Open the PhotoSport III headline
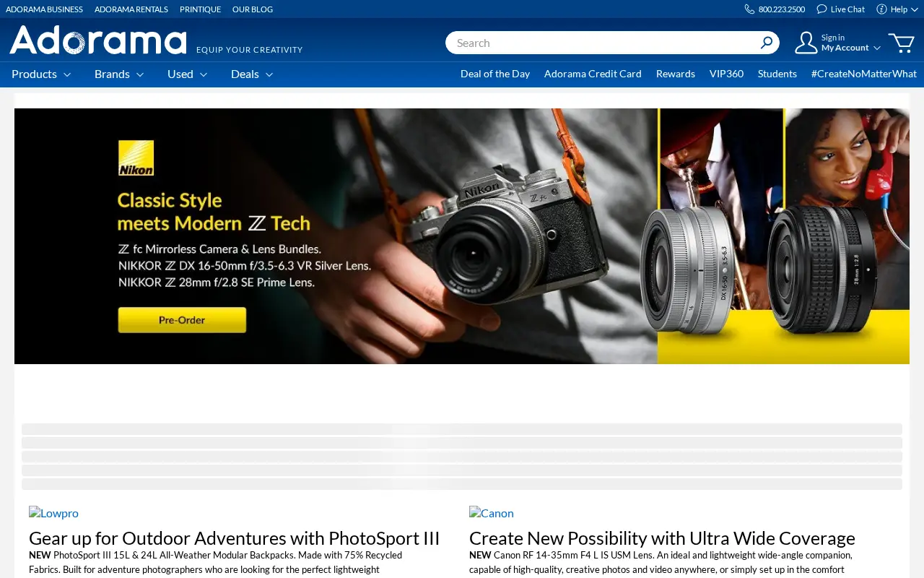924x578 pixels. (235, 538)
